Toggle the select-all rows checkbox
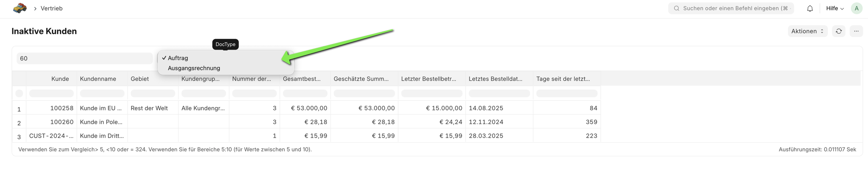The height and width of the screenshot is (173, 868). (x=19, y=93)
